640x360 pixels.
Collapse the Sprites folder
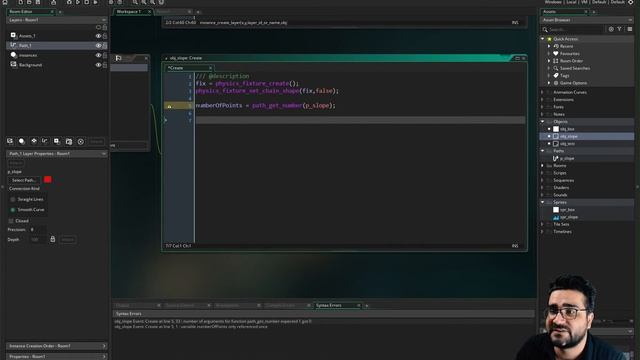coord(542,202)
